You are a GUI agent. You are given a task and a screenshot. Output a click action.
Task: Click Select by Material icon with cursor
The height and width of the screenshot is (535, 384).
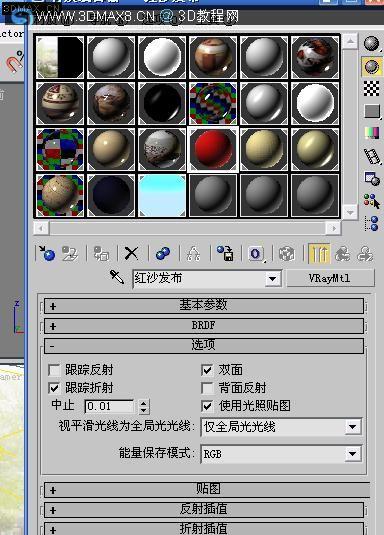click(x=371, y=201)
